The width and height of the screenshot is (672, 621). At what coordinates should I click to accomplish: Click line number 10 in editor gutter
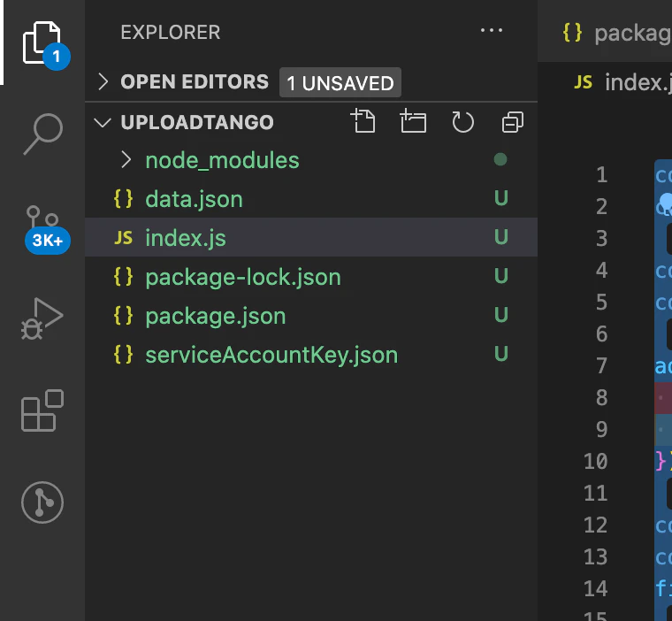pos(596,462)
